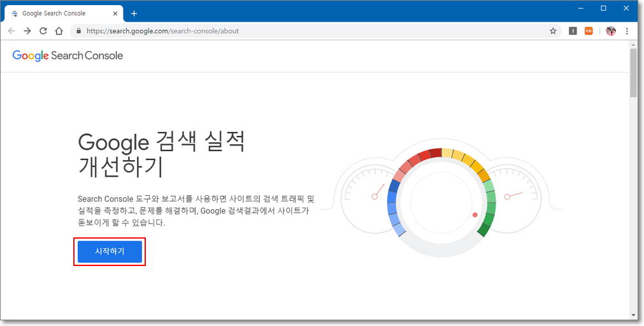The width and height of the screenshot is (644, 326).
Task: Bookmark this page with the star icon
Action: click(x=553, y=31)
